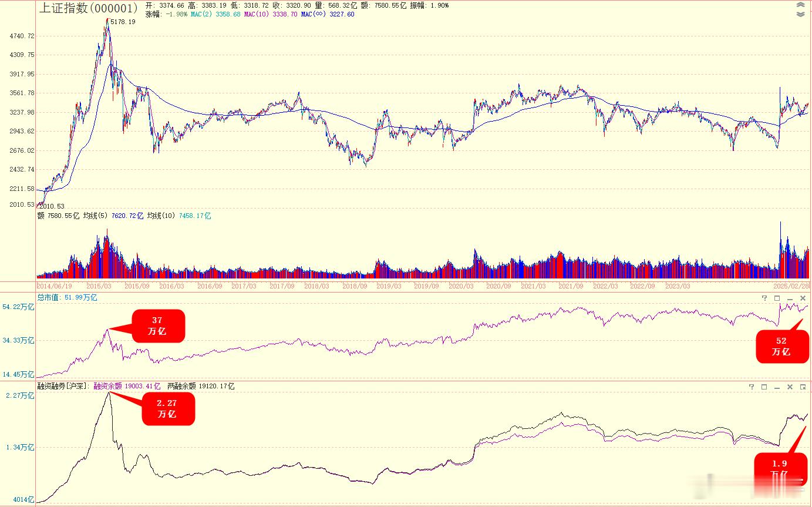The width and height of the screenshot is (812, 507).
Task: Click the 2014/06/19 start date label
Action: click(55, 286)
